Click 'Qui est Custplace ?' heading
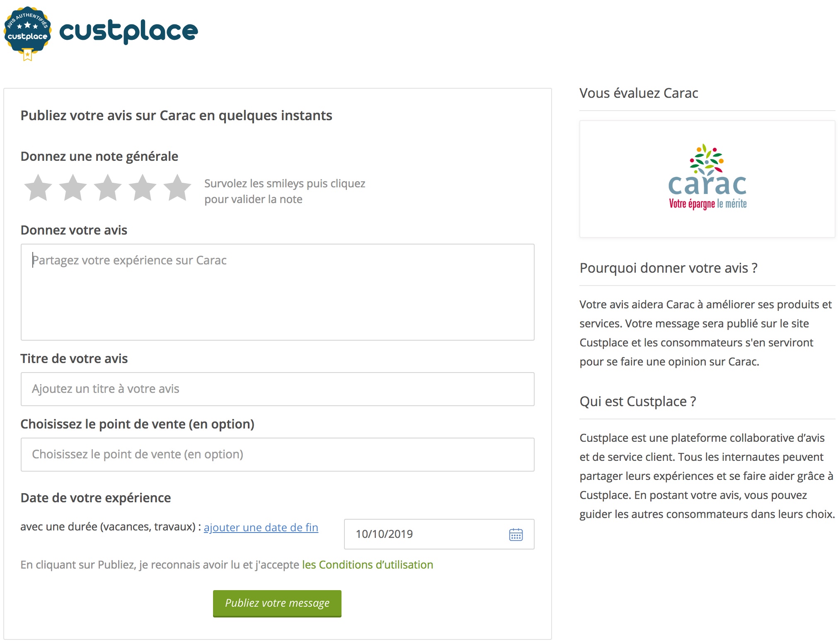The image size is (838, 644). [x=638, y=402]
